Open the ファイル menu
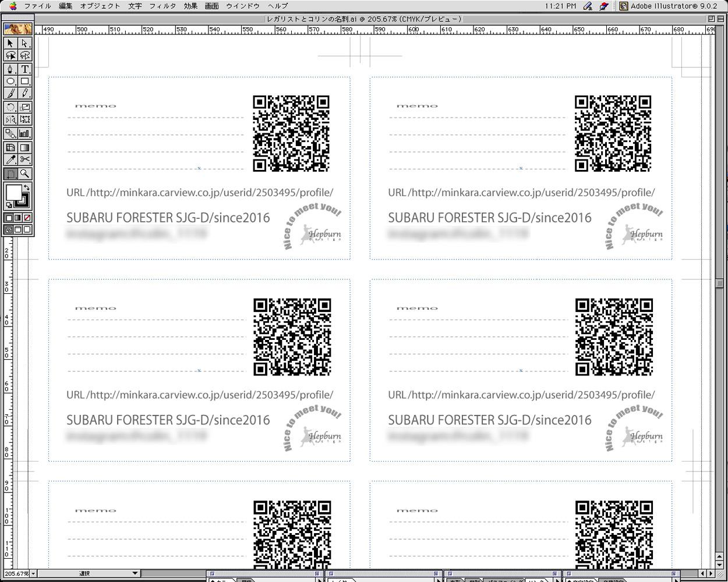The image size is (728, 582). [x=37, y=6]
